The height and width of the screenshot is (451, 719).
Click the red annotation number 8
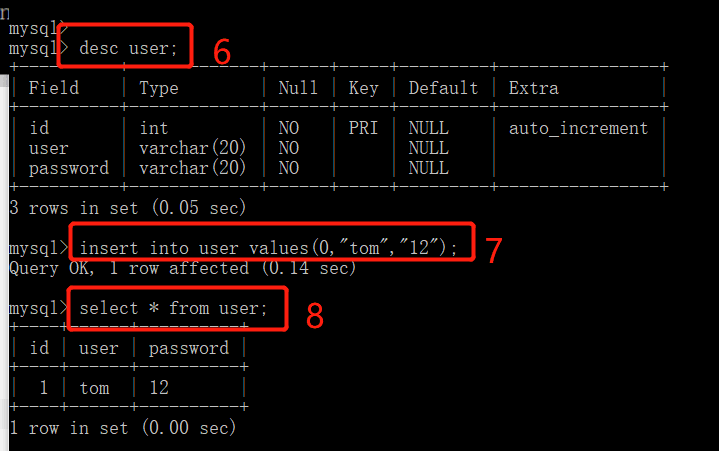pyautogui.click(x=314, y=315)
